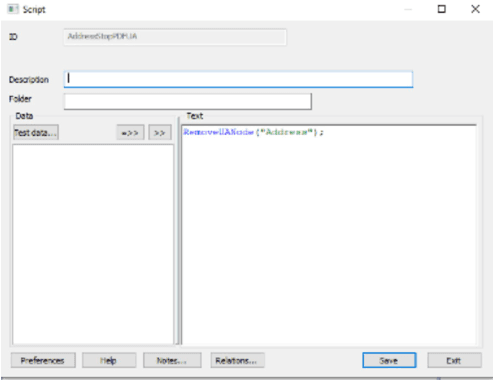The height and width of the screenshot is (380, 494).
Task: Click into the Description input field
Action: (238, 79)
